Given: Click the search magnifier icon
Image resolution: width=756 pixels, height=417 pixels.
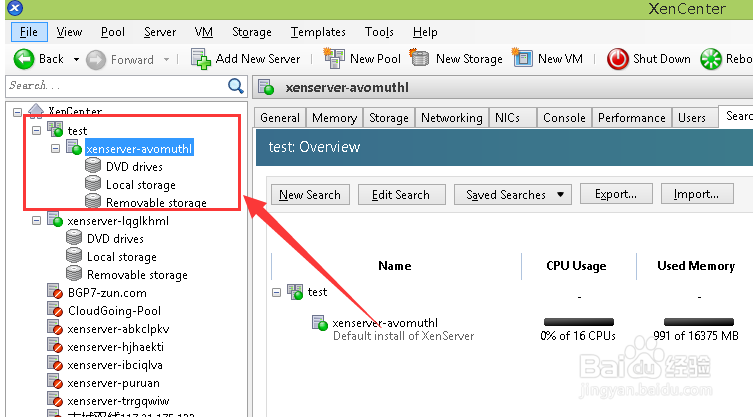Looking at the screenshot, I should click(236, 86).
